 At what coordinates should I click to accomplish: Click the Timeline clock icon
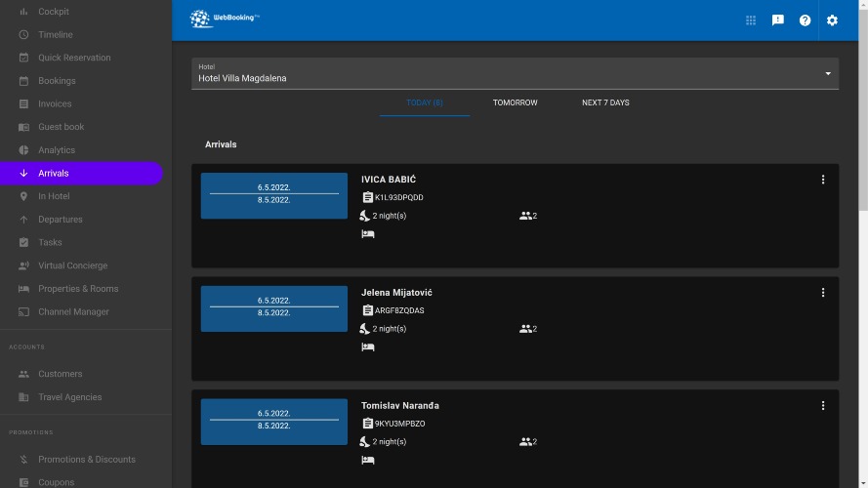[x=23, y=35]
